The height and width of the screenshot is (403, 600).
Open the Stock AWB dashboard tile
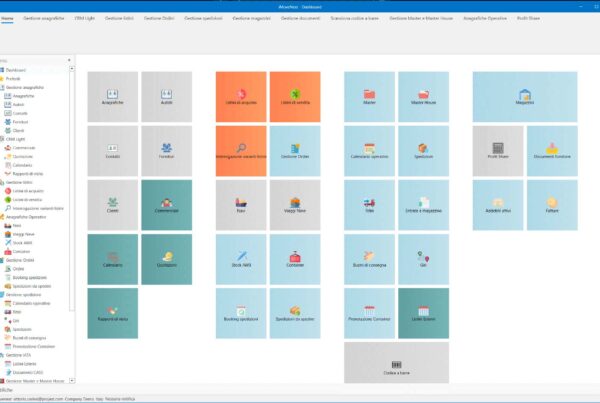tap(241, 259)
